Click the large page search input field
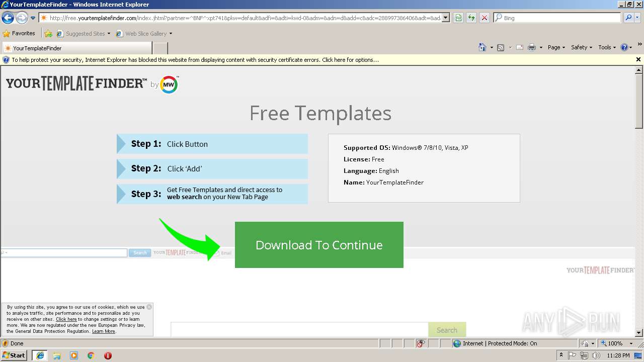This screenshot has height=362, width=644. 299,330
